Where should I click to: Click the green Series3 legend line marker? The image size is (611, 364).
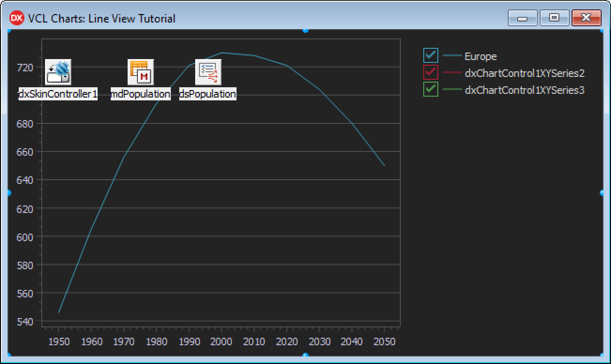tap(452, 90)
